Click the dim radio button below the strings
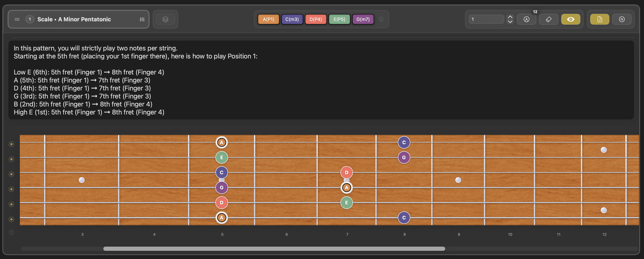Screen dimensions: 644x259 [11, 232]
